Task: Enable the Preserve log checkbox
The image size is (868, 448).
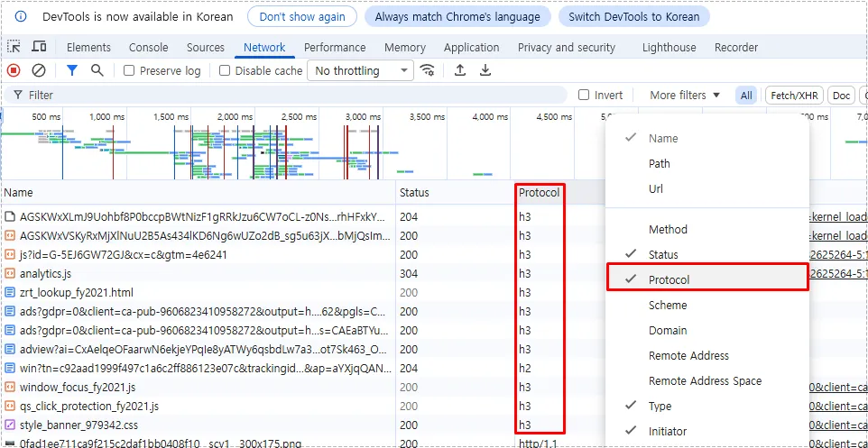Action: [129, 70]
